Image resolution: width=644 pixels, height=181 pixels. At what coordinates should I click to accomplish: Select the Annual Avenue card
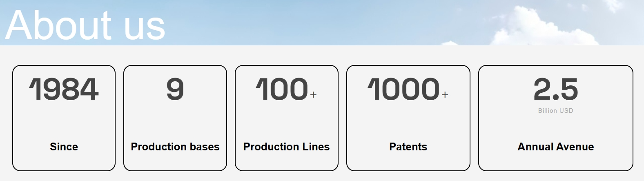click(556, 118)
